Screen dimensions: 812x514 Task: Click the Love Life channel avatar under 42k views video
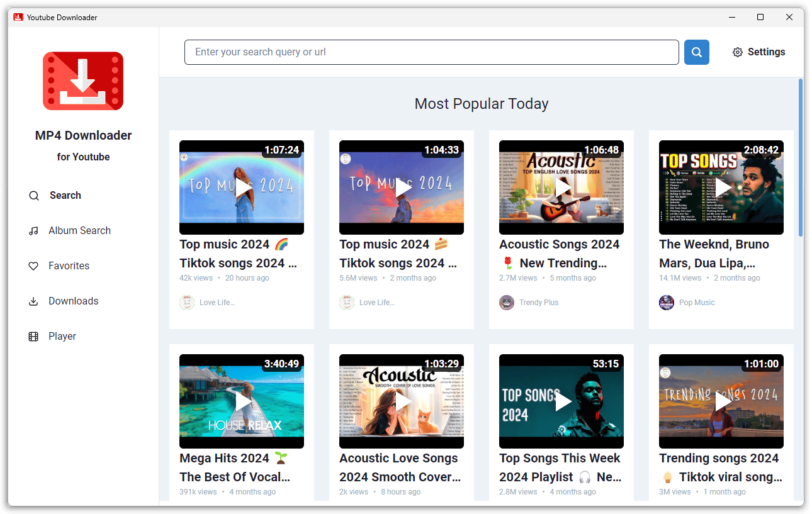point(187,303)
